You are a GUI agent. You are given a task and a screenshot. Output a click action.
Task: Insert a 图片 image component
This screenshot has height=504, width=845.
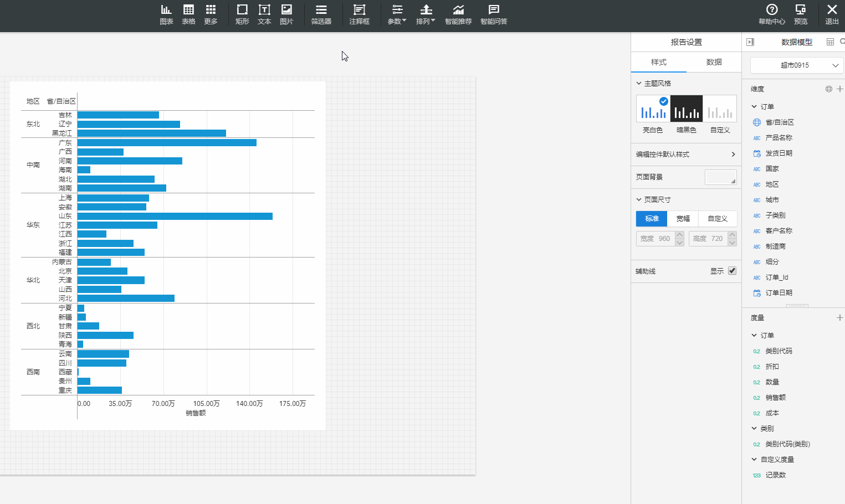coord(286,14)
